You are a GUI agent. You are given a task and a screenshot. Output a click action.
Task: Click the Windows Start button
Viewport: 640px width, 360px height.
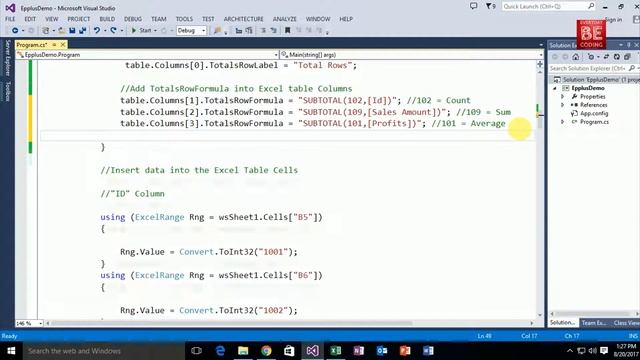(x=11, y=351)
